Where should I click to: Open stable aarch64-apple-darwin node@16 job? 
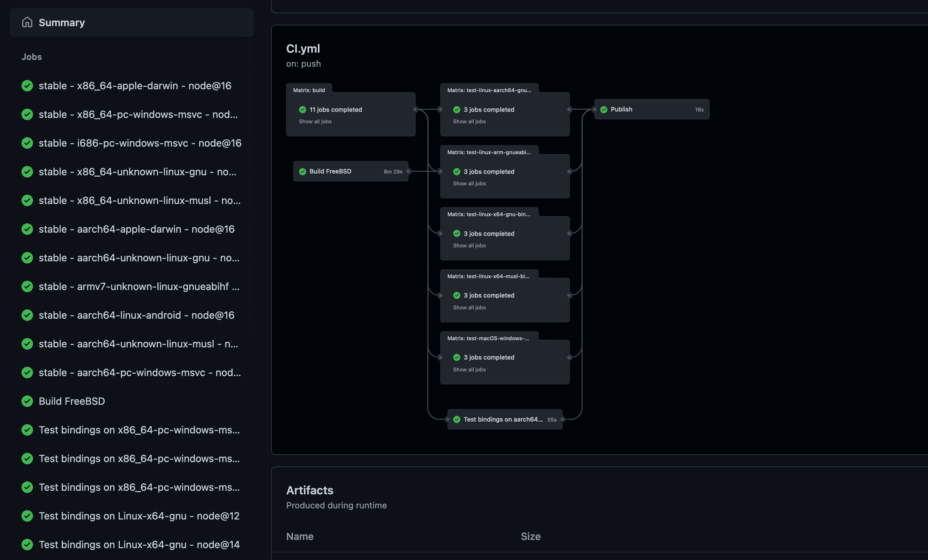[136, 229]
